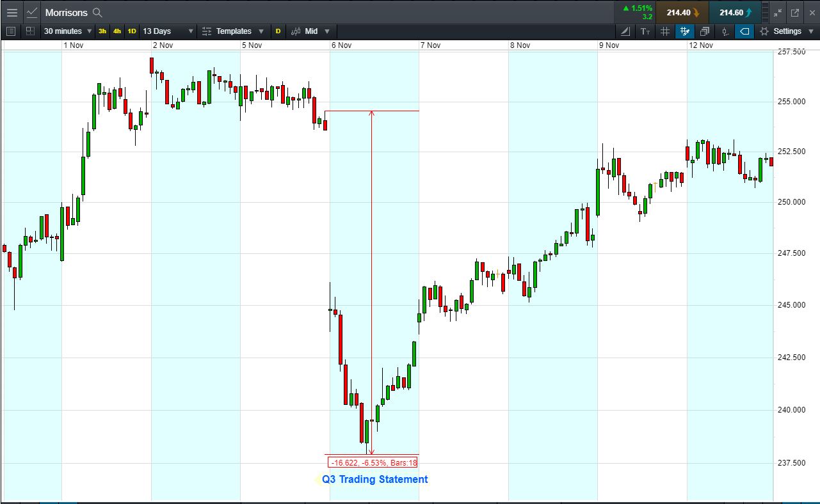Click the line chart icon beside Morrisons

pos(32,12)
